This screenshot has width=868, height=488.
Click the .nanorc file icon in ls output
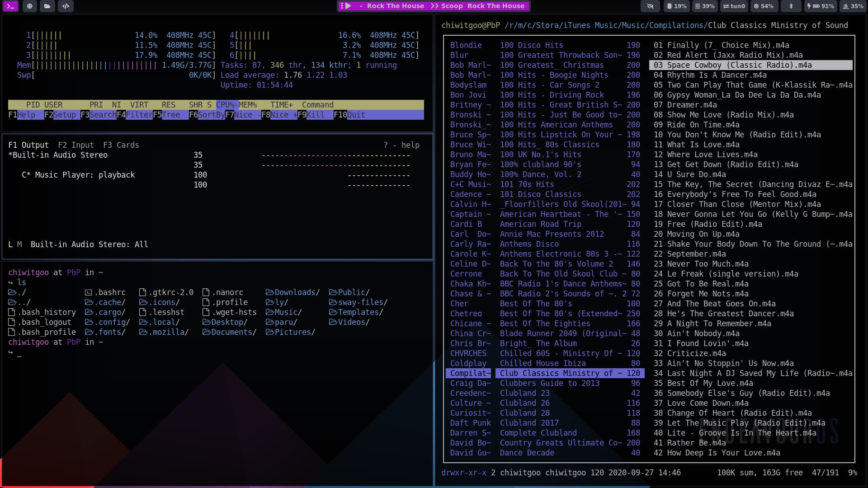(206, 292)
